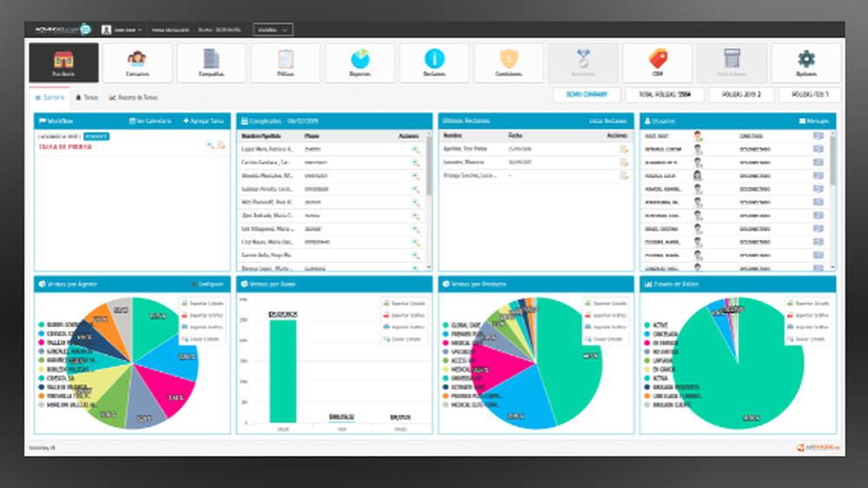Image resolution: width=868 pixels, height=488 pixels.
Task: Click the TOTAL PÓLIZAS counter button
Action: click(665, 95)
